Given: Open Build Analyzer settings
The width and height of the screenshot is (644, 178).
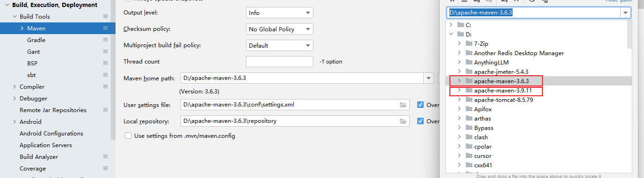Looking at the screenshot, I should coord(39,157).
